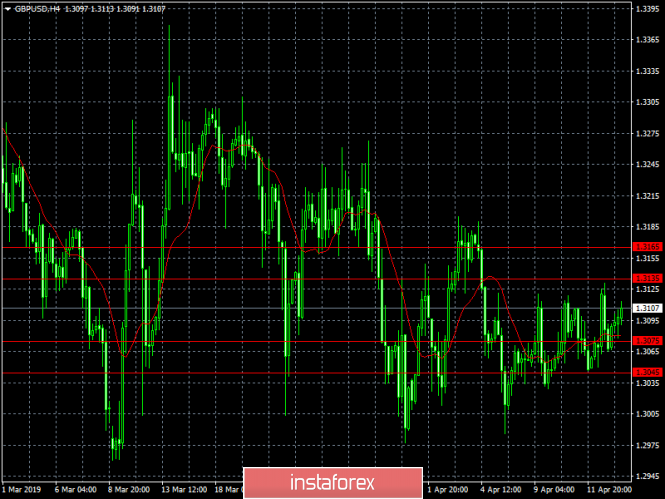Click the 1.2945 price scale value
Image resolution: width=665 pixels, height=499 pixels.
(648, 476)
